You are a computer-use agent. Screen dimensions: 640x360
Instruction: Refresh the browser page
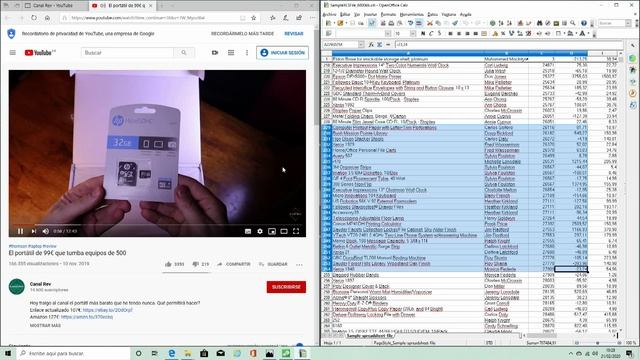pos(34,18)
